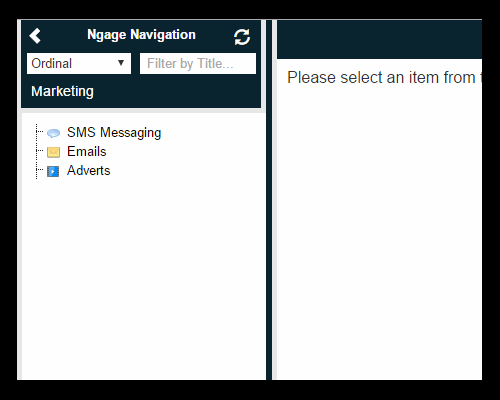
Task: Refresh the Ngage Navigation tree
Action: coord(242,37)
